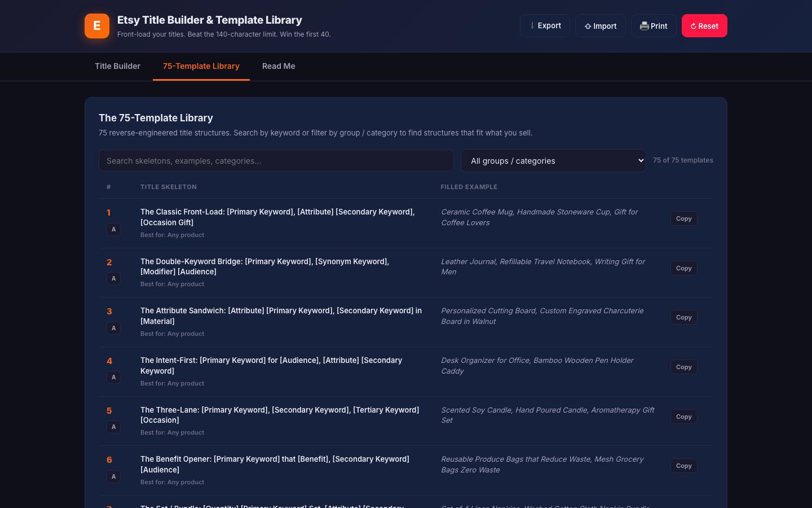Click template number 2
The height and width of the screenshot is (508, 812).
pos(109,262)
